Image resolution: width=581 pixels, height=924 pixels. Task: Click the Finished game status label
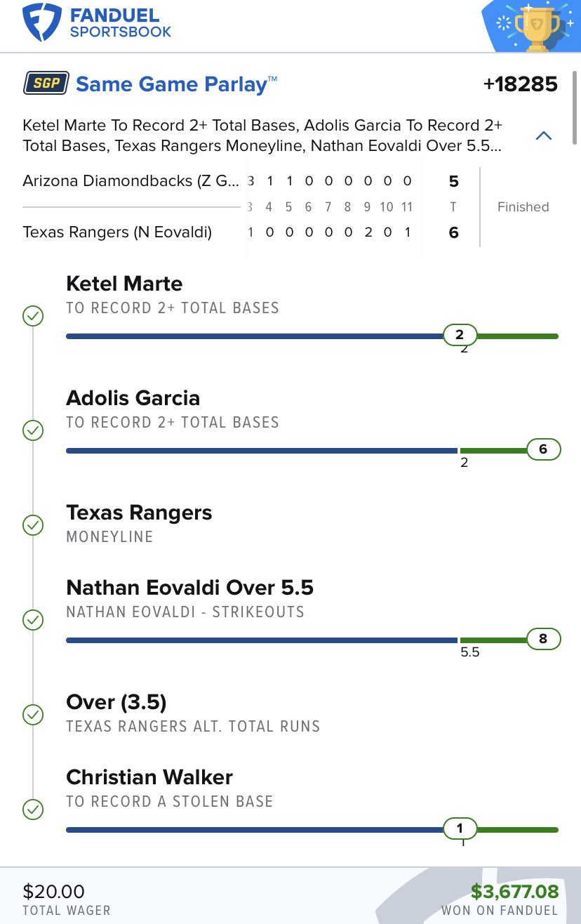point(523,207)
